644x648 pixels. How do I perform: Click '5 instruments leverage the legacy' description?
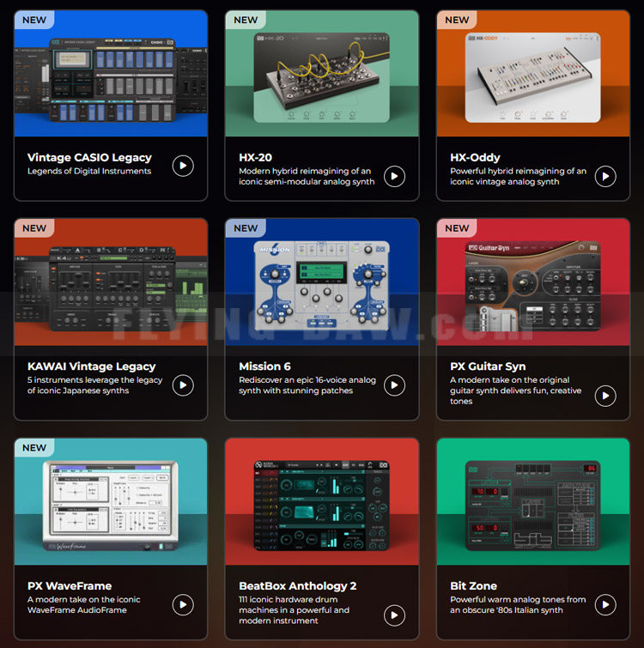(95, 385)
